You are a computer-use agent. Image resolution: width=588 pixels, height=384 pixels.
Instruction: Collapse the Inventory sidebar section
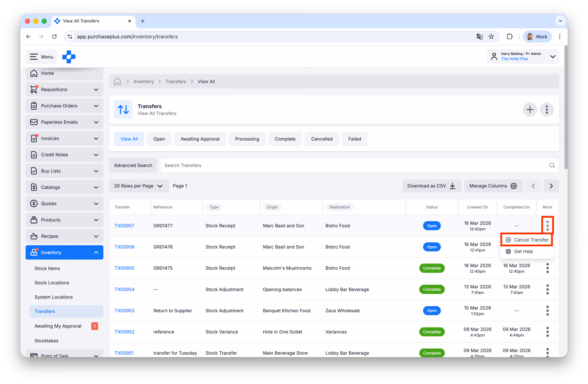click(x=64, y=252)
